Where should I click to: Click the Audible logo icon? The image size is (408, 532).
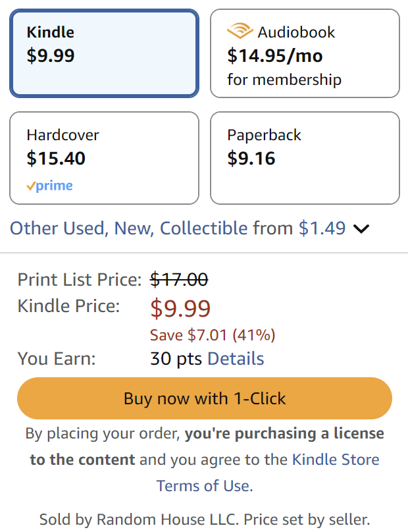(x=240, y=32)
